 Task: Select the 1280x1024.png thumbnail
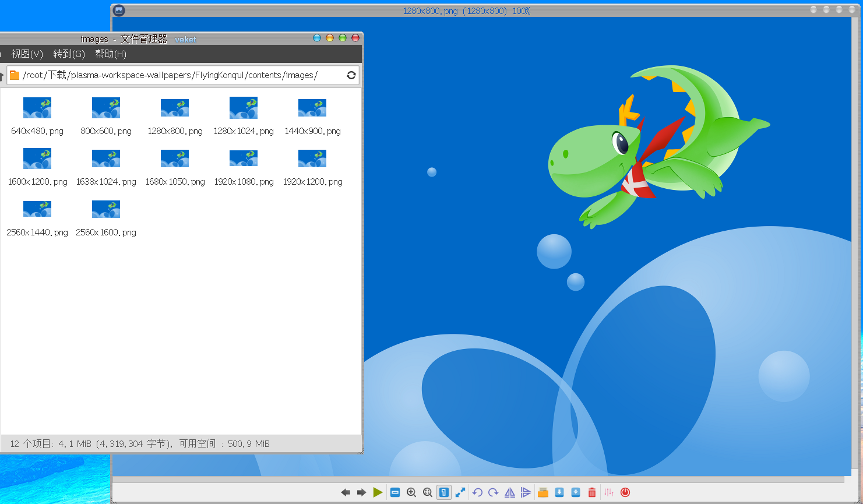click(x=244, y=108)
